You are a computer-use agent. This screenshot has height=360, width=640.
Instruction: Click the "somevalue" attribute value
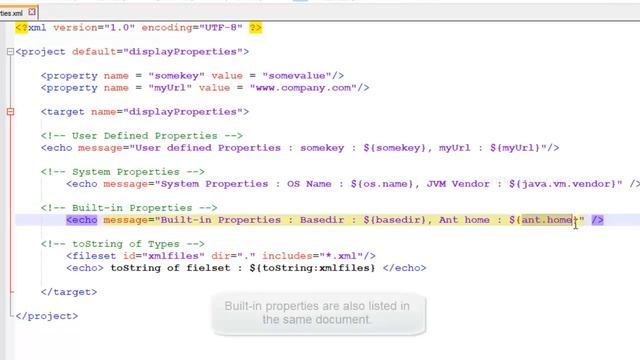click(297, 76)
